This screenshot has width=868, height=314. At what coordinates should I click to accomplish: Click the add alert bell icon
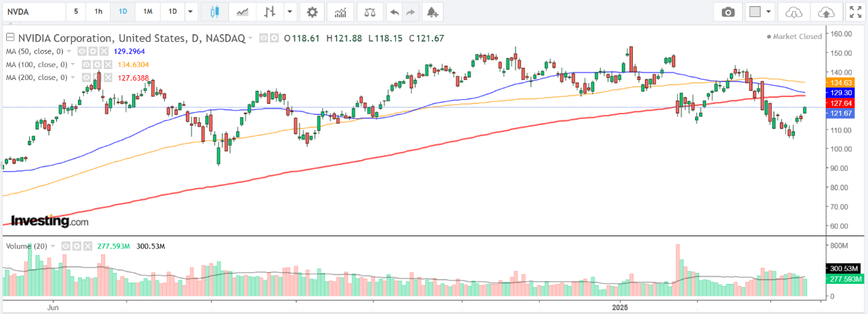point(431,12)
